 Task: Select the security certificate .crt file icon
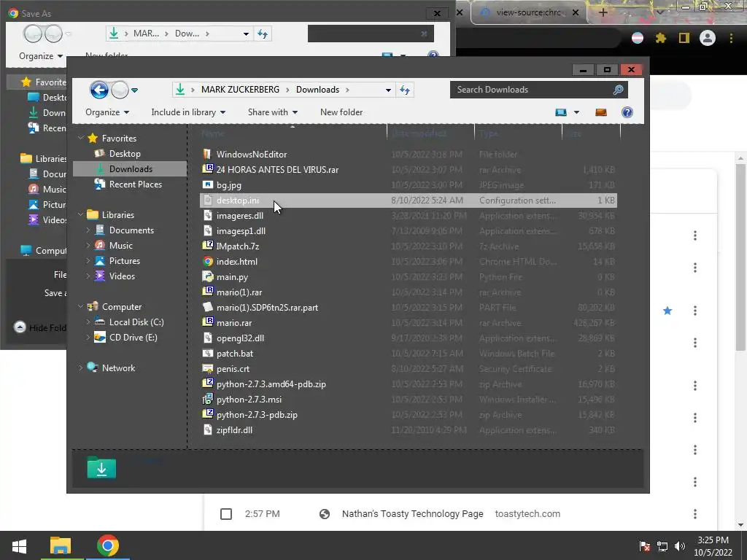(x=207, y=368)
